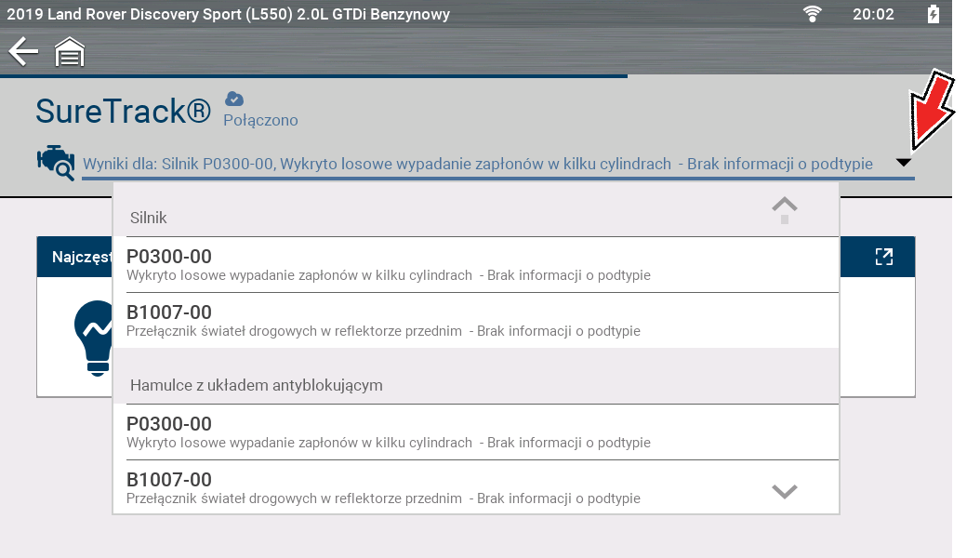Tap the Wi-Fi signal status icon
Image resolution: width=980 pixels, height=558 pixels.
coord(814,14)
